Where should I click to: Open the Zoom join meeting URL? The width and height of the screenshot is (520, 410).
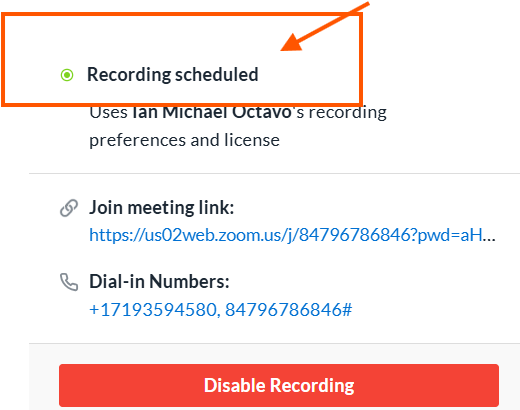[x=292, y=235]
